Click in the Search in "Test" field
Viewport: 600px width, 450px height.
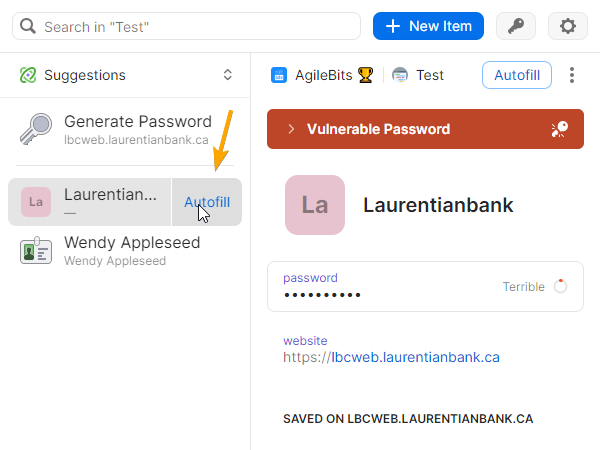[x=190, y=26]
